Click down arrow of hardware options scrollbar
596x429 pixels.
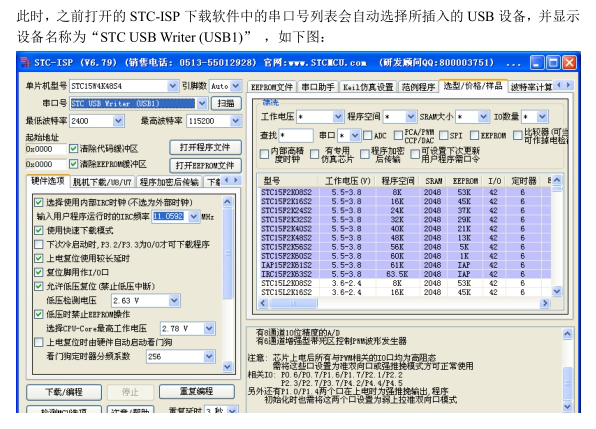tap(227, 367)
